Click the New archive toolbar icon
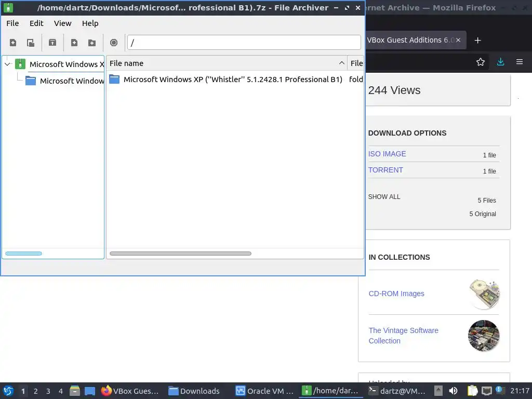Viewport: 532px width, 399px height. point(13,43)
